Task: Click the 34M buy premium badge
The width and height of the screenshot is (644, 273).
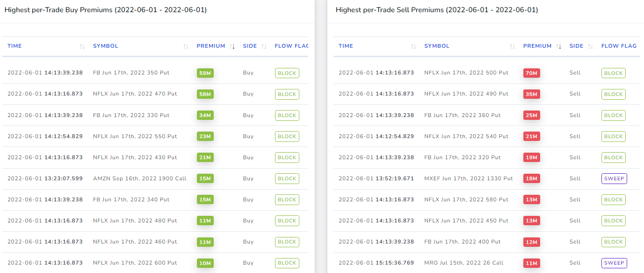Action: point(205,115)
